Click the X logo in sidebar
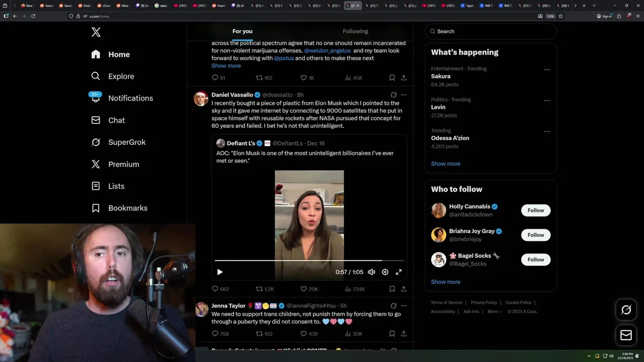Screen dimensions: 644x362 click(x=96, y=32)
